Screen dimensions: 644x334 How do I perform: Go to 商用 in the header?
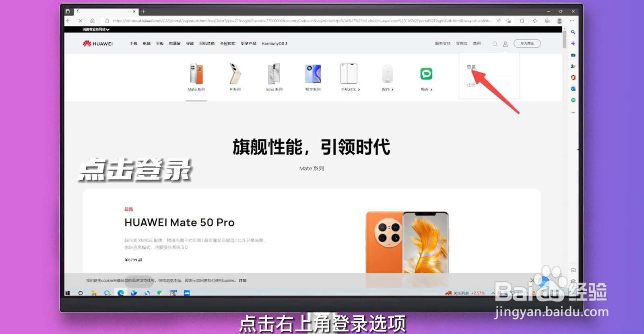pyautogui.click(x=477, y=43)
